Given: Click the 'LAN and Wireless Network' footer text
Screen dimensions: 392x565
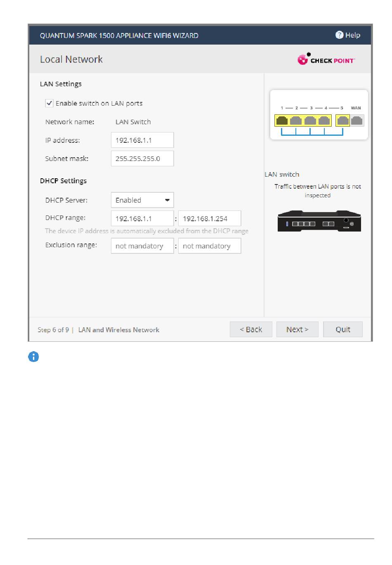Looking at the screenshot, I should point(119,330).
